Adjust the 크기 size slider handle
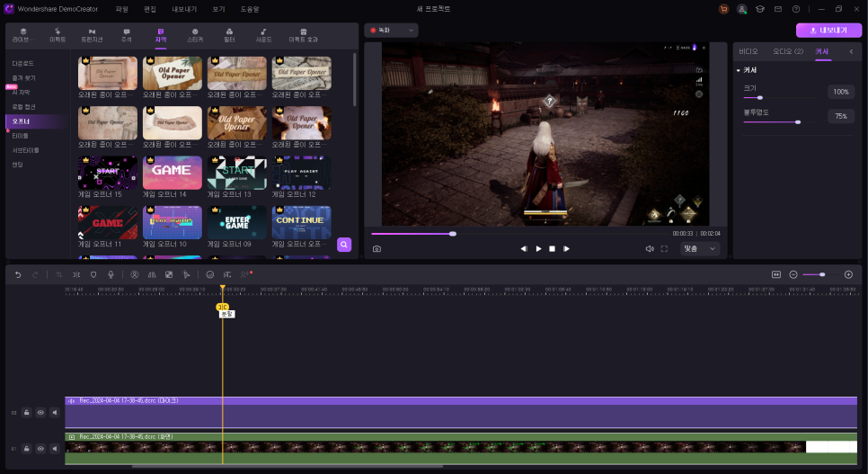 point(759,97)
